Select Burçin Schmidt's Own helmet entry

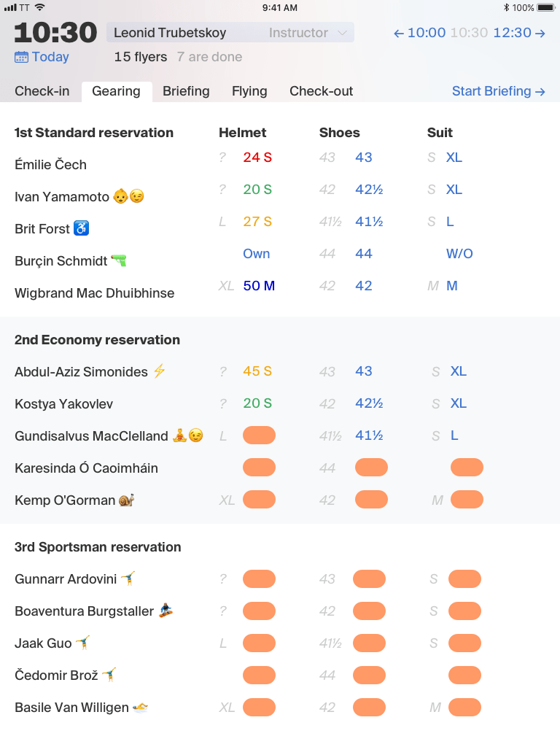pos(257,253)
